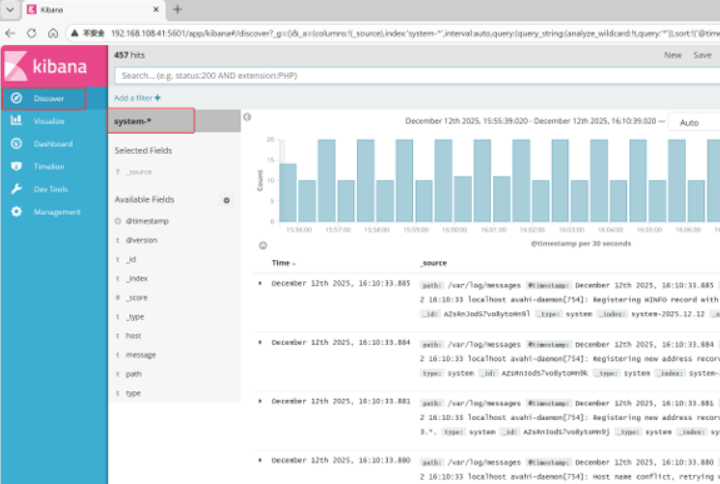
Task: Open the Auto interval dropdown
Action: click(693, 123)
